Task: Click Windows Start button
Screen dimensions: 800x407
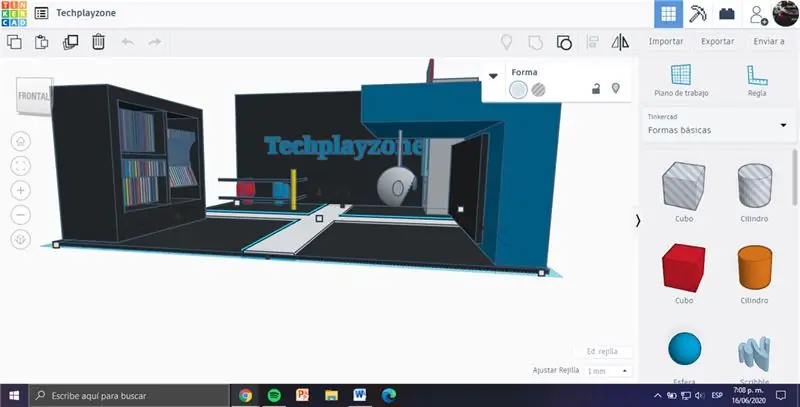Action: (x=14, y=395)
